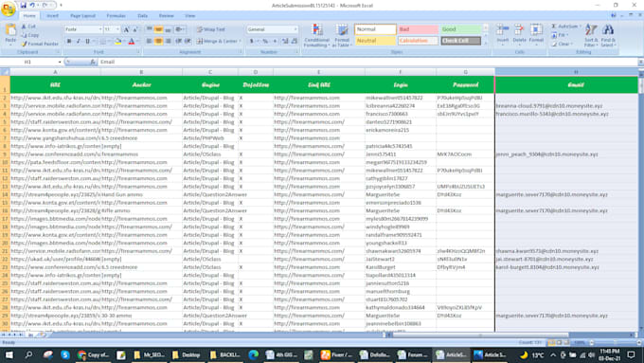The image size is (644, 363).
Task: Expand the AutoSum dropdown
Action: (x=580, y=27)
